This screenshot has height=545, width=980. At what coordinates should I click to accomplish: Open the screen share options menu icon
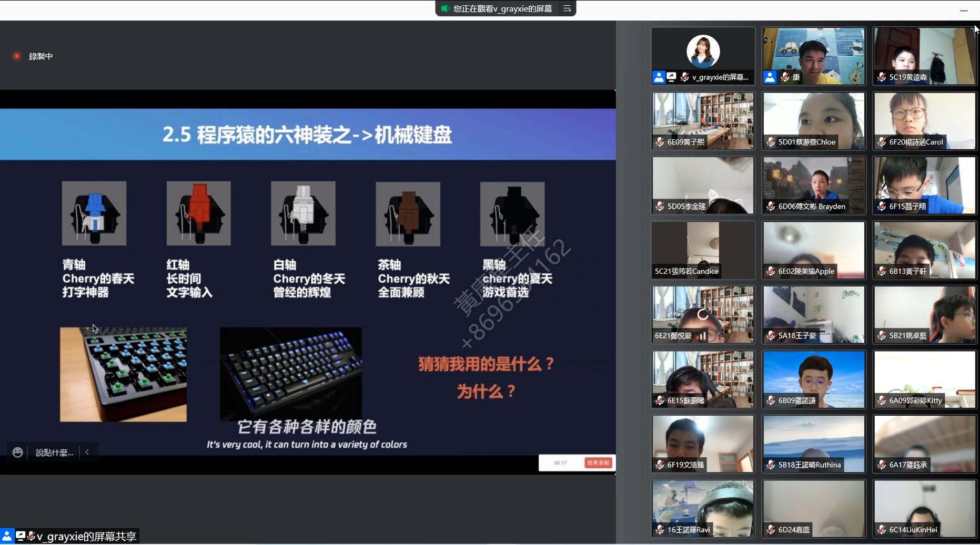coord(567,8)
